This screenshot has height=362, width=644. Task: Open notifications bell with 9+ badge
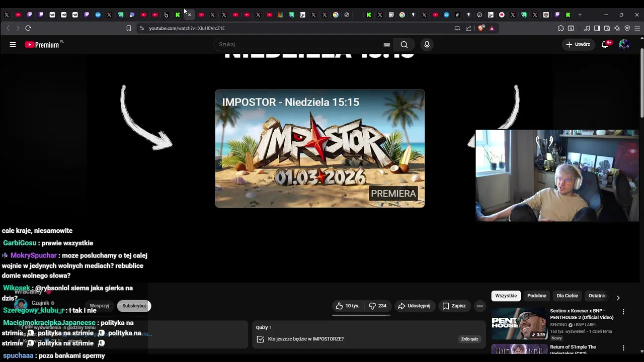click(x=605, y=44)
